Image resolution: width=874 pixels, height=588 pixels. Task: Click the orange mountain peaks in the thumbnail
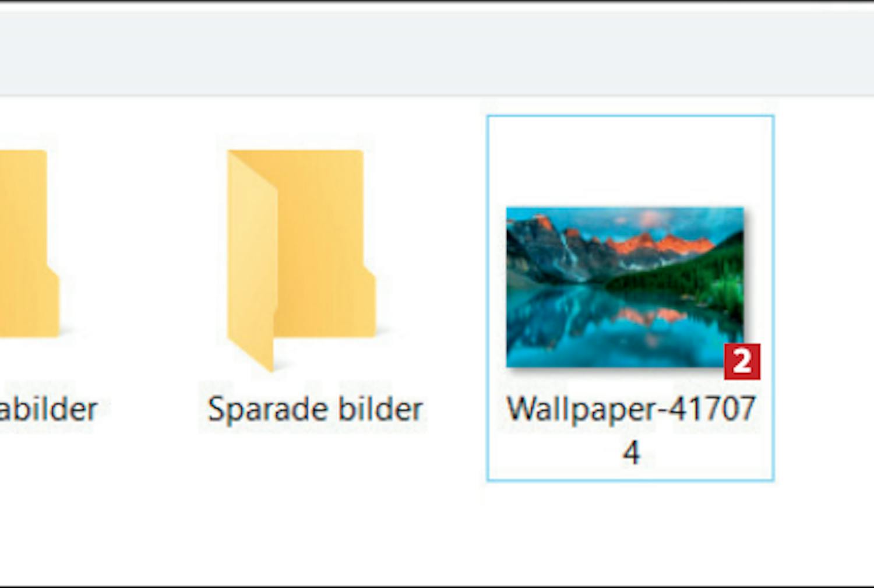[658, 244]
